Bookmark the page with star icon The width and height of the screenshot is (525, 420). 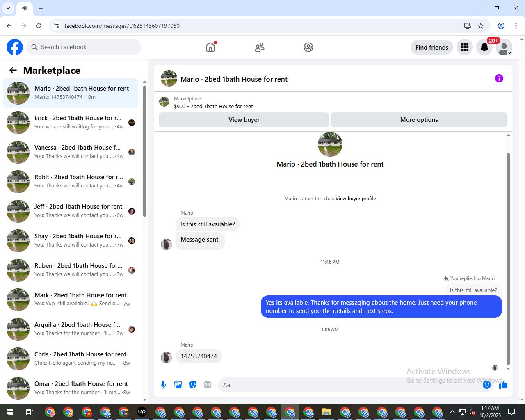point(481,26)
